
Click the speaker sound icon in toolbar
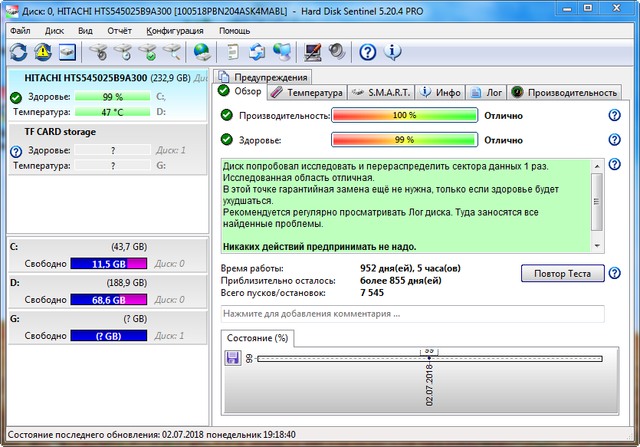(x=337, y=51)
